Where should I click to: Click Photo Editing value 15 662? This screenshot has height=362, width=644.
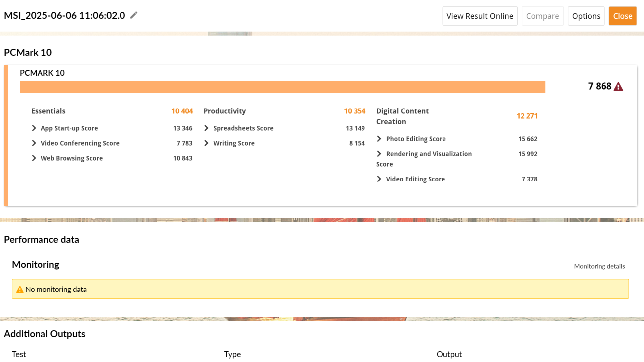tap(528, 139)
